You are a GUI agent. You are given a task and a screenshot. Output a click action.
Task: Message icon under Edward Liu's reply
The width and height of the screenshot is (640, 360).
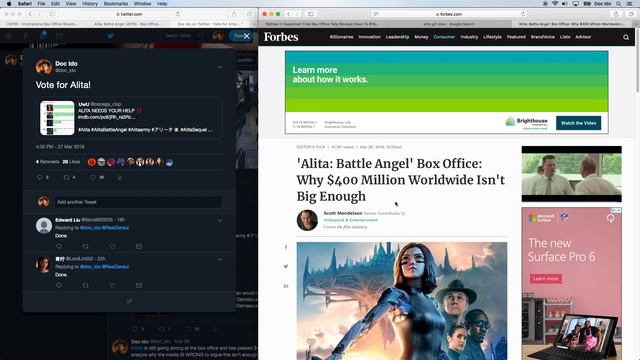(x=139, y=247)
